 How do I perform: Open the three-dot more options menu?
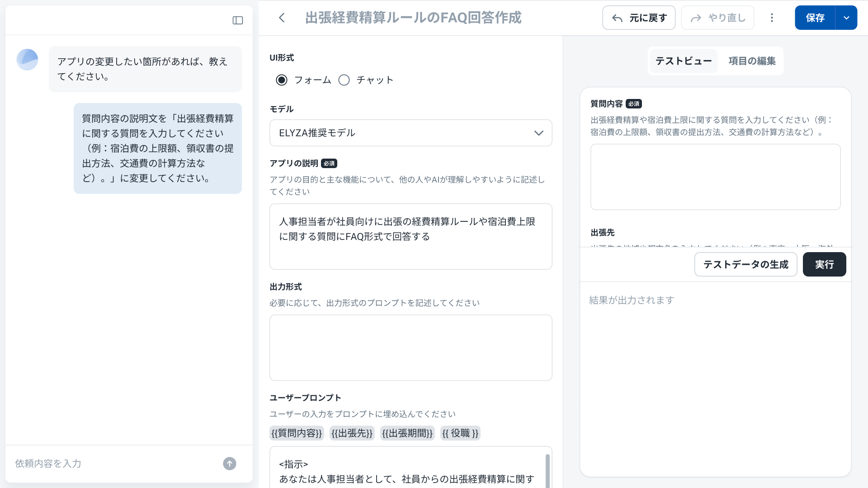coord(772,18)
